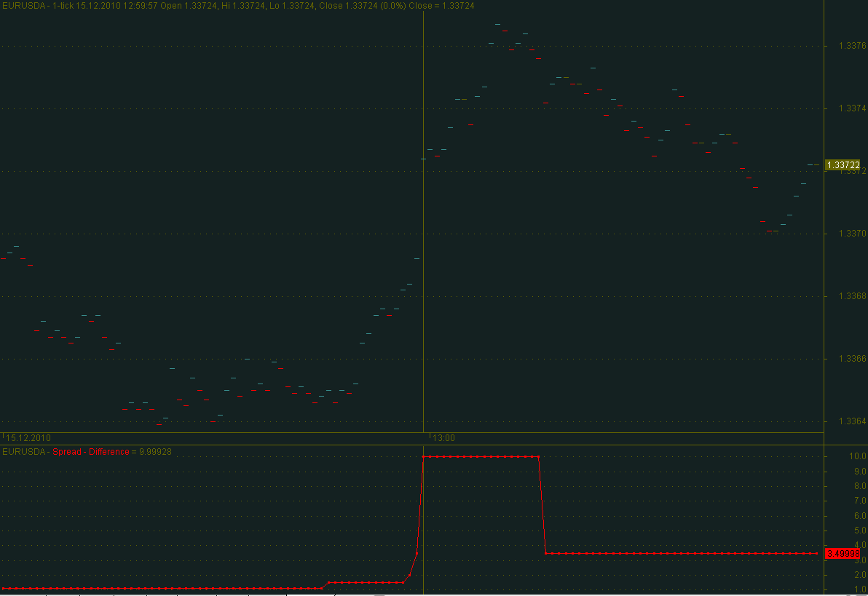Click the red spread value label 3.49

(x=843, y=553)
